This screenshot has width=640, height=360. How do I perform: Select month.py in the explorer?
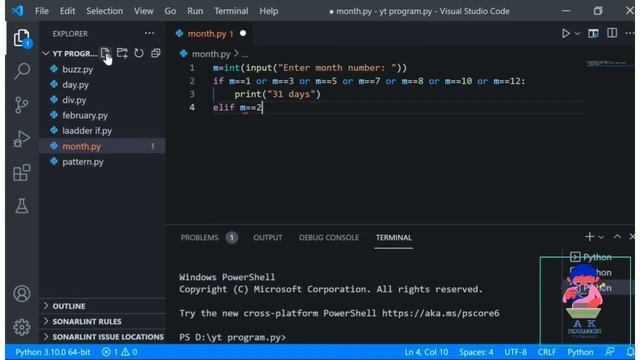(102, 146)
